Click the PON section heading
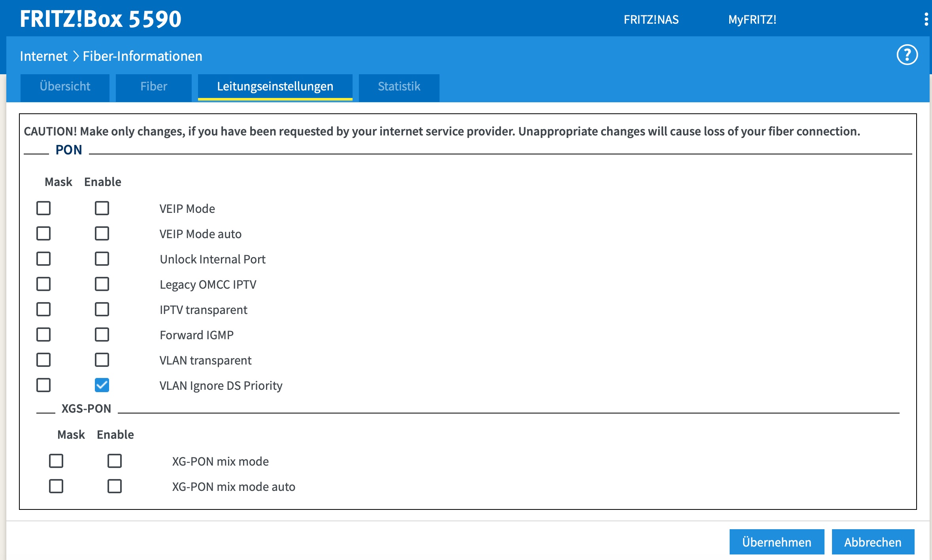Image resolution: width=932 pixels, height=560 pixels. (x=69, y=150)
